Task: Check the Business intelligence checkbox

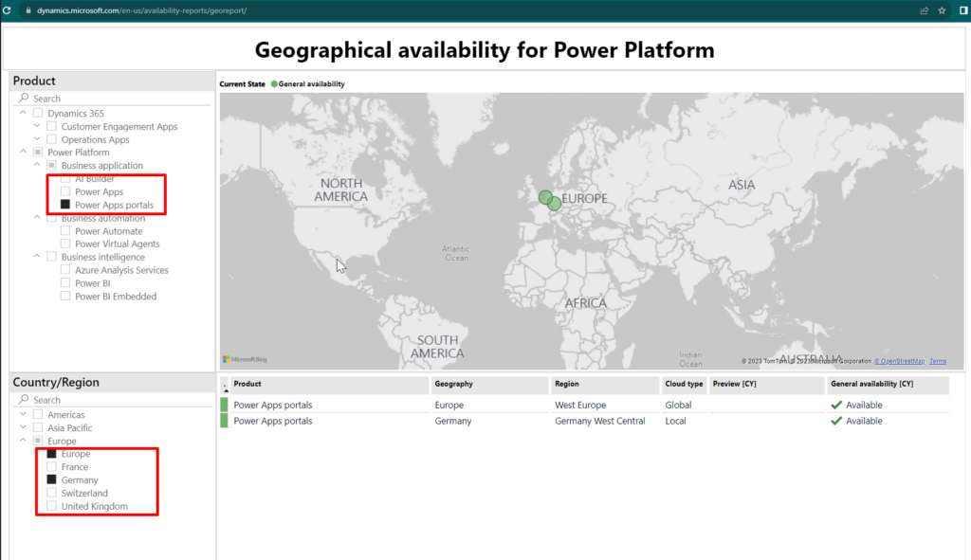Action: click(x=51, y=256)
